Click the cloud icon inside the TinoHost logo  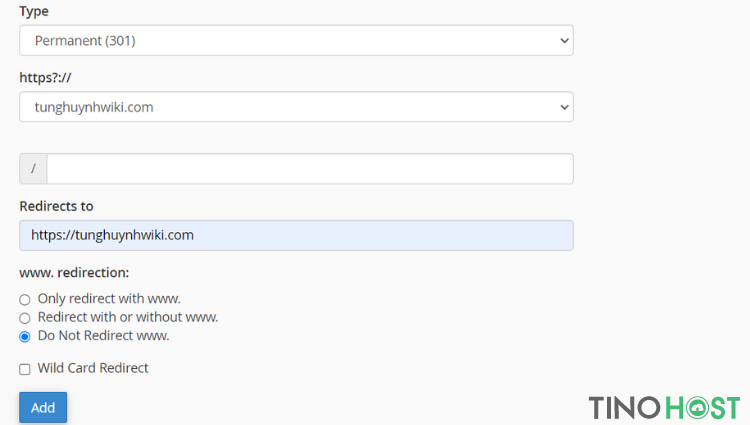(x=697, y=408)
